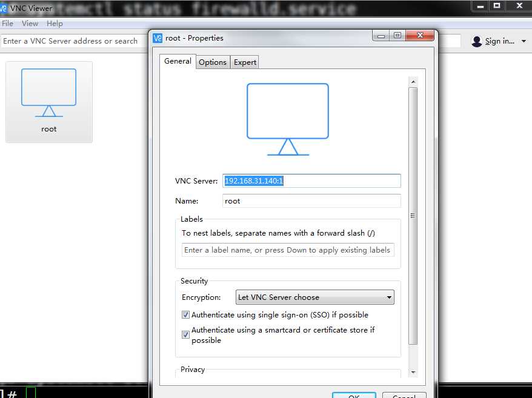Screen dimensions: 532x398
Task: Switch to the Expert tab
Action: click(245, 62)
